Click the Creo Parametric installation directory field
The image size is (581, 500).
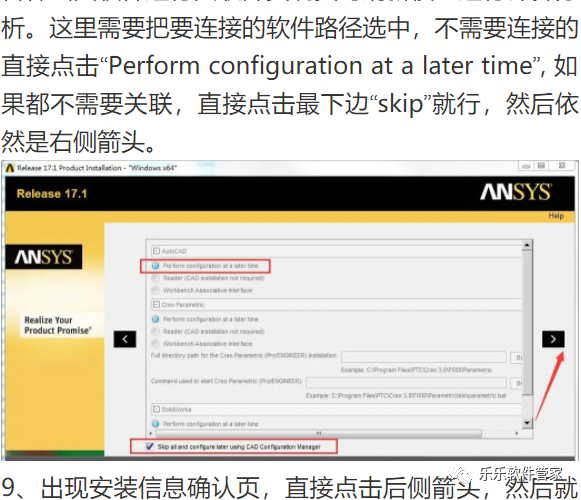(x=424, y=357)
